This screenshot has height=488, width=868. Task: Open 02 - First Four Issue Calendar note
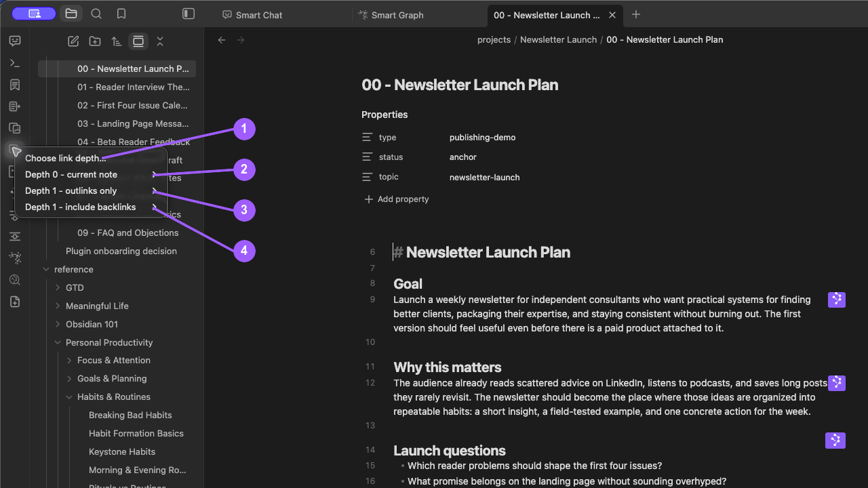[x=132, y=105]
